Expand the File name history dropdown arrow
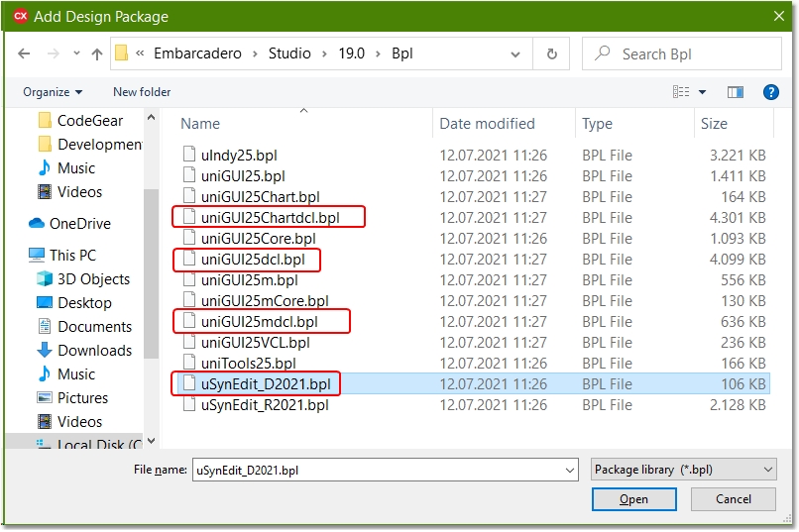The image size is (799, 532). tap(568, 471)
